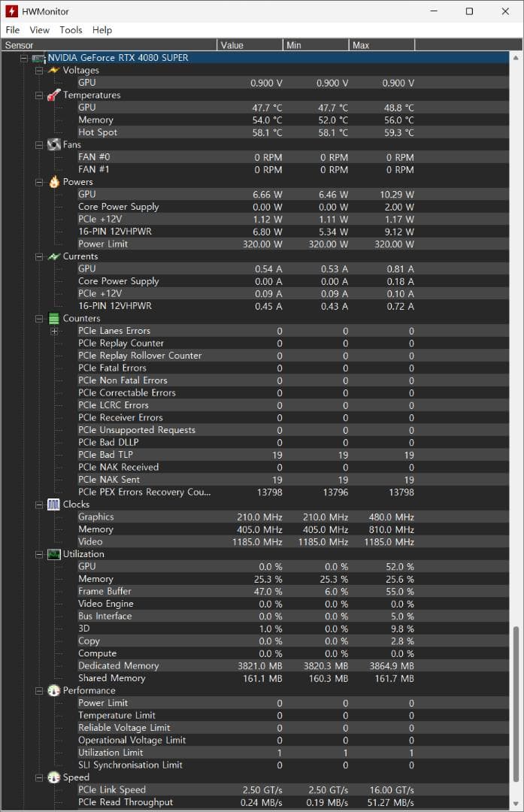Collapse the Temperatures section

tap(39, 95)
